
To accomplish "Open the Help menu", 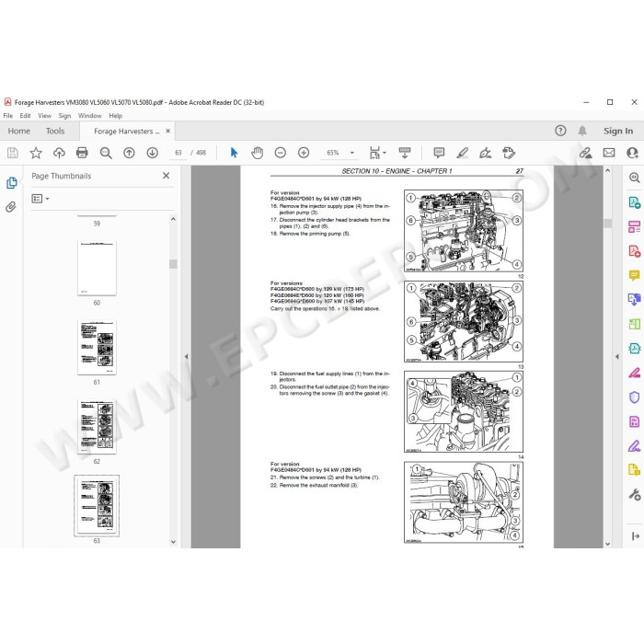I will pos(115,116).
